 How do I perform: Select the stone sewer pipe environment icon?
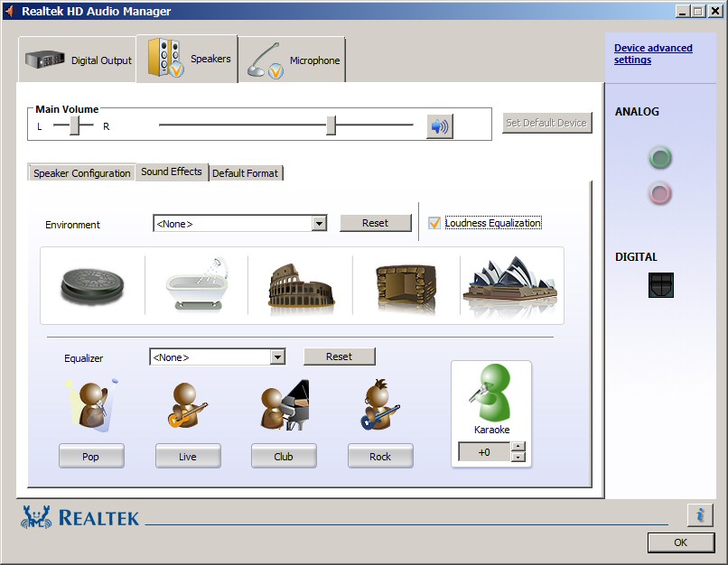click(x=92, y=285)
